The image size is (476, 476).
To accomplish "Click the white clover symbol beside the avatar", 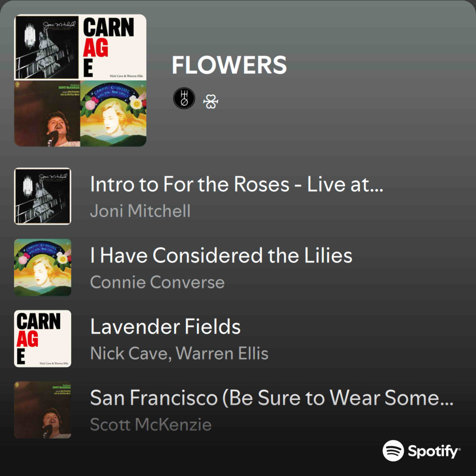I will pos(210,102).
